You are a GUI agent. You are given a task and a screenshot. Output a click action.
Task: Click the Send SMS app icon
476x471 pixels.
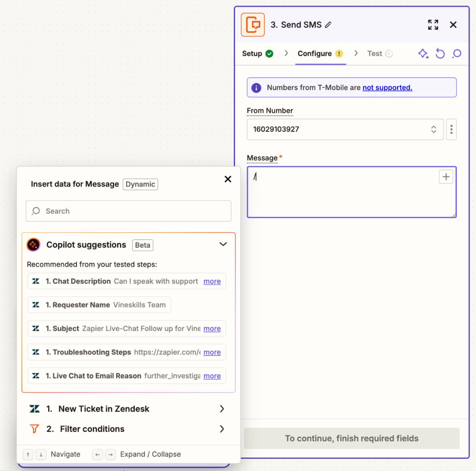[x=253, y=25]
